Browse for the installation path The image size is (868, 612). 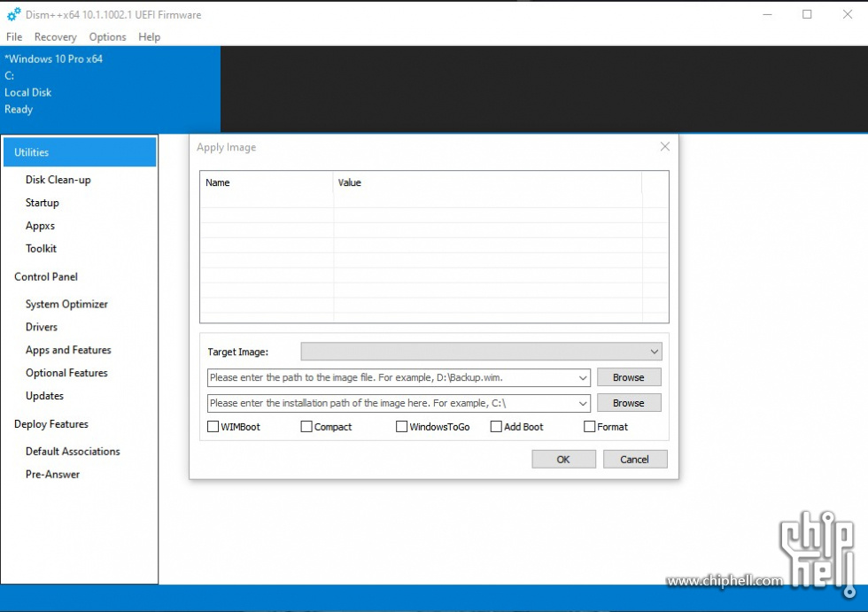[629, 403]
